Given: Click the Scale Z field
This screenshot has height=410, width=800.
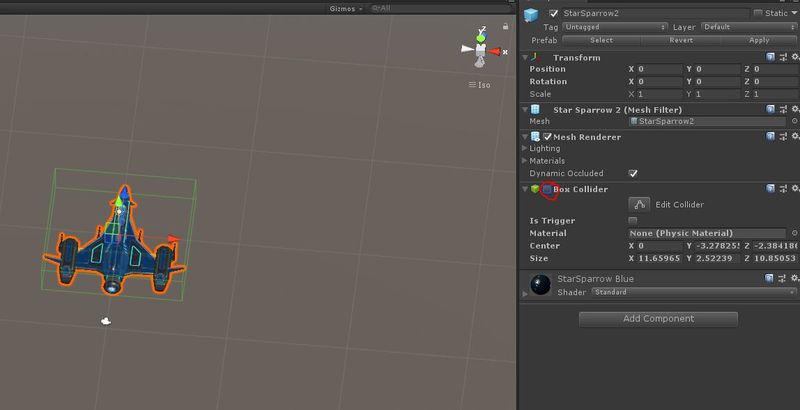Looking at the screenshot, I should point(776,94).
